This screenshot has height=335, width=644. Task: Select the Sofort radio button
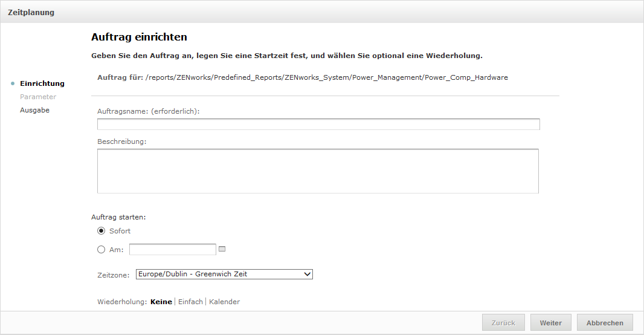pos(101,231)
